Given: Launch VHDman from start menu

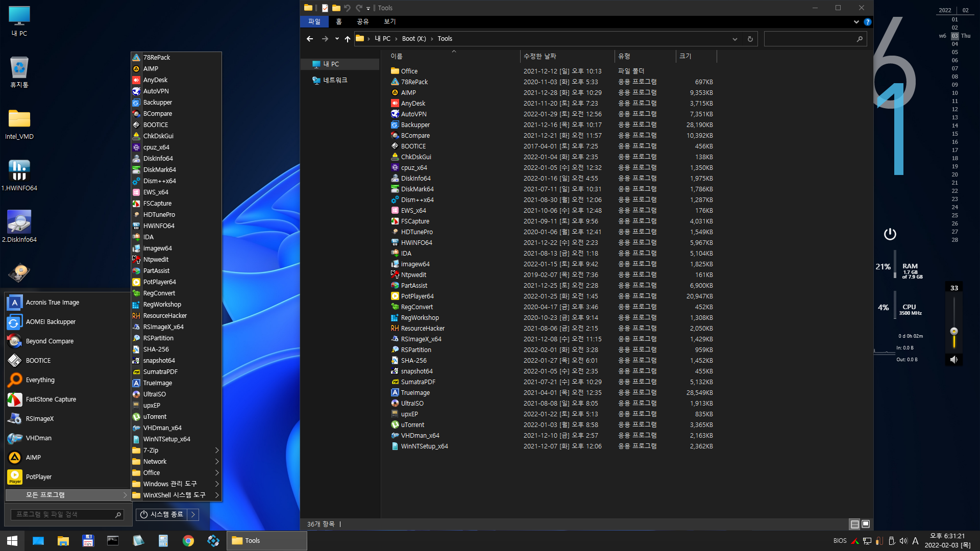Looking at the screenshot, I should tap(68, 438).
